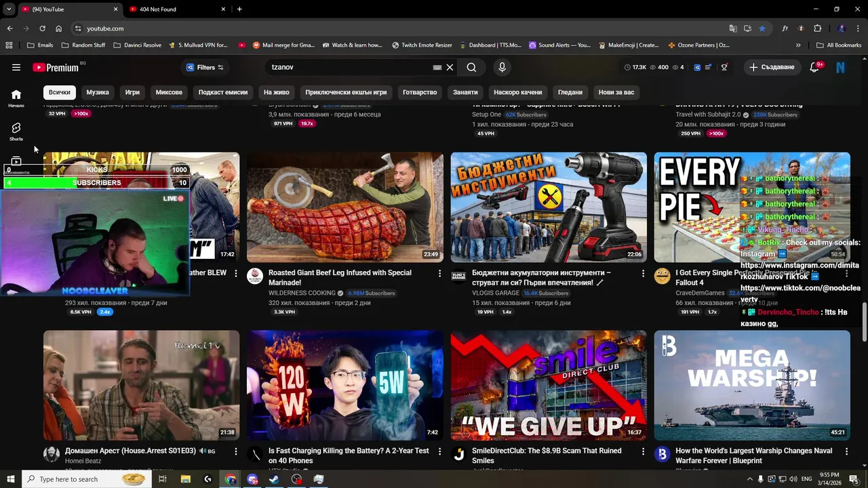Click the browser back arrow
The width and height of the screenshot is (868, 488).
coord(9,28)
